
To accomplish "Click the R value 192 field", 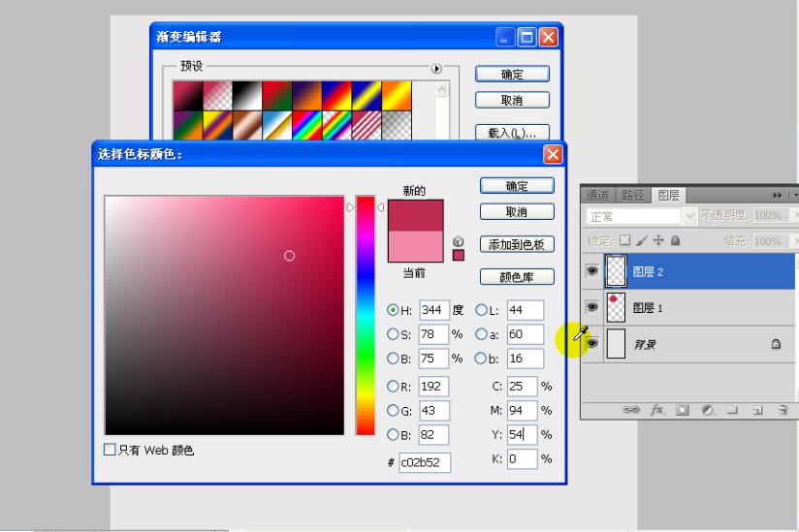I will point(434,387).
